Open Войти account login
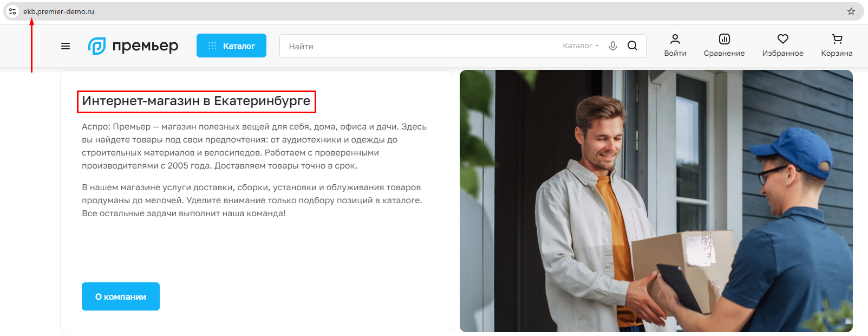Image resolution: width=868 pixels, height=336 pixels. pos(675,46)
